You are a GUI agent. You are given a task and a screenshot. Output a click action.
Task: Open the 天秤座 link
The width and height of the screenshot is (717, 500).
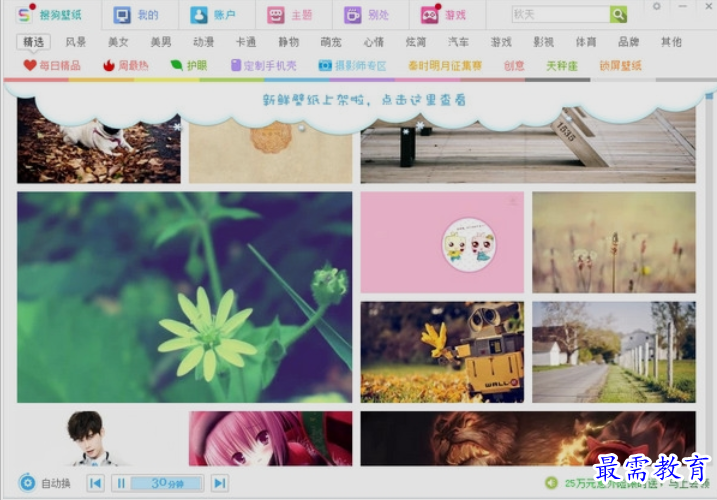coord(562,65)
